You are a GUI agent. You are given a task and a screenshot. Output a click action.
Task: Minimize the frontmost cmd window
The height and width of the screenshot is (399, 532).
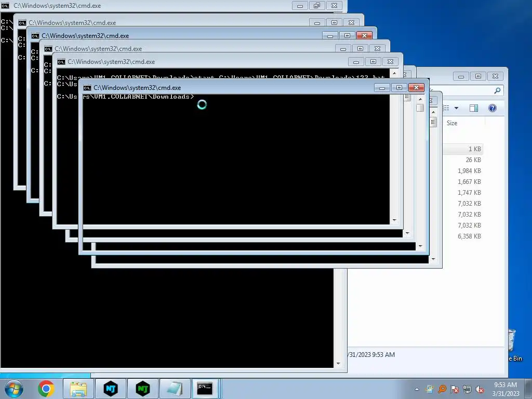pos(382,88)
